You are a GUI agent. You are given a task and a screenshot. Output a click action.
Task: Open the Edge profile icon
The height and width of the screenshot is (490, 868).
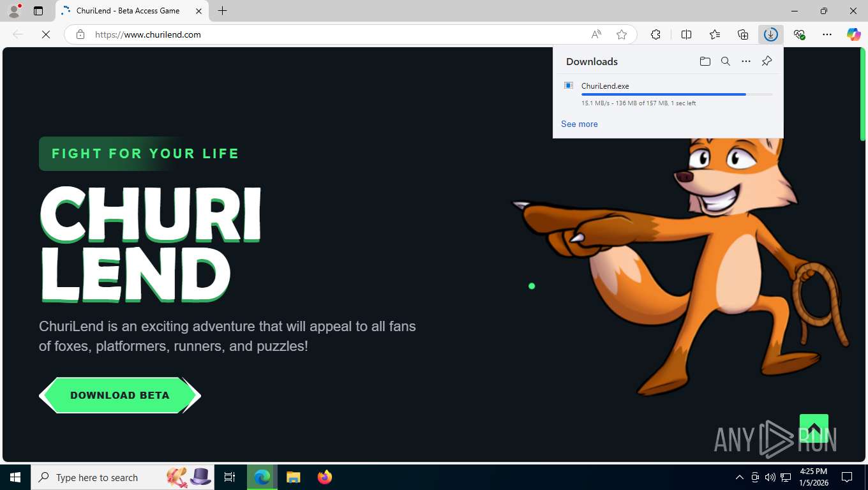coord(14,11)
